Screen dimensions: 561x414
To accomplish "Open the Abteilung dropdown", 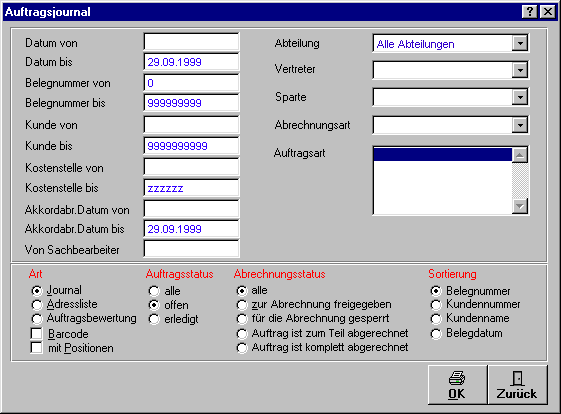I will (x=520, y=43).
